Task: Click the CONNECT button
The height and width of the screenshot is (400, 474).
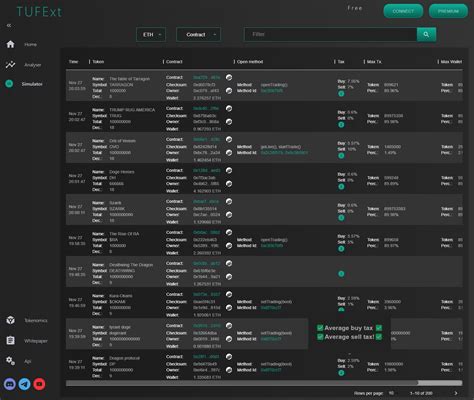Action: 403,11
